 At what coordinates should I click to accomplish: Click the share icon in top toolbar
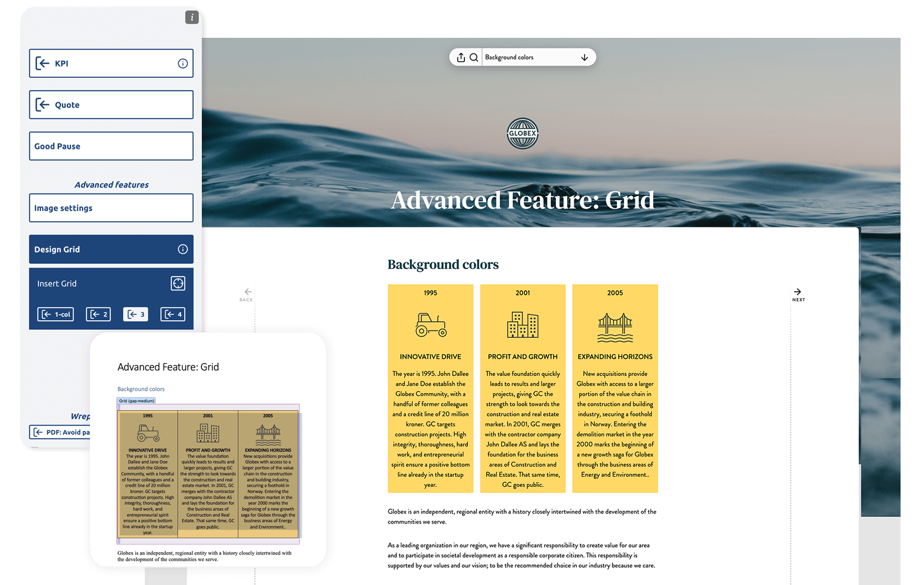[461, 58]
